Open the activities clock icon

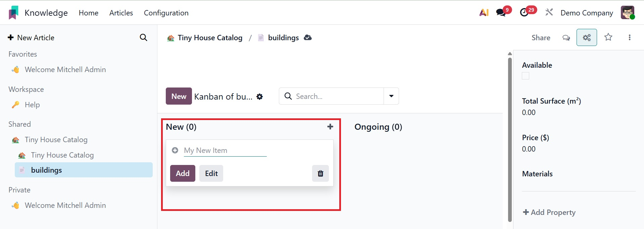coord(524,13)
